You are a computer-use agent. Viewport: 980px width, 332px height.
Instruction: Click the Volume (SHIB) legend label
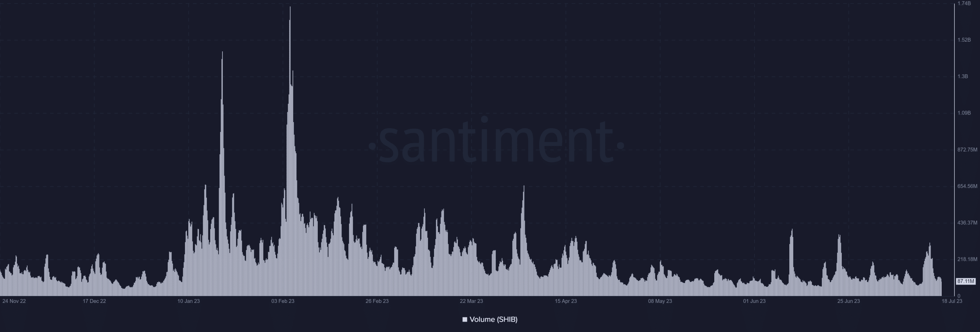[493, 319]
